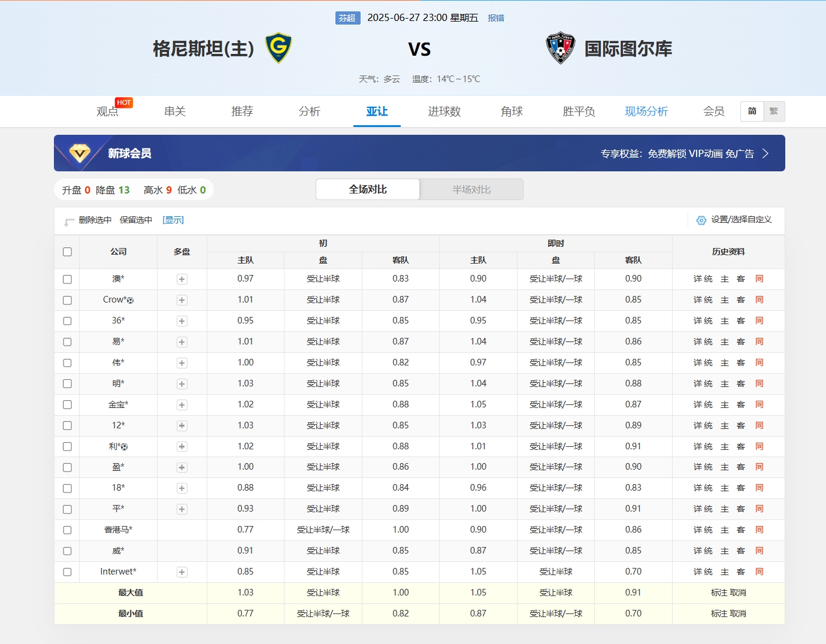Screen dimensions: 826x644
Task: Check the box for the 36* row
Action: 67,321
